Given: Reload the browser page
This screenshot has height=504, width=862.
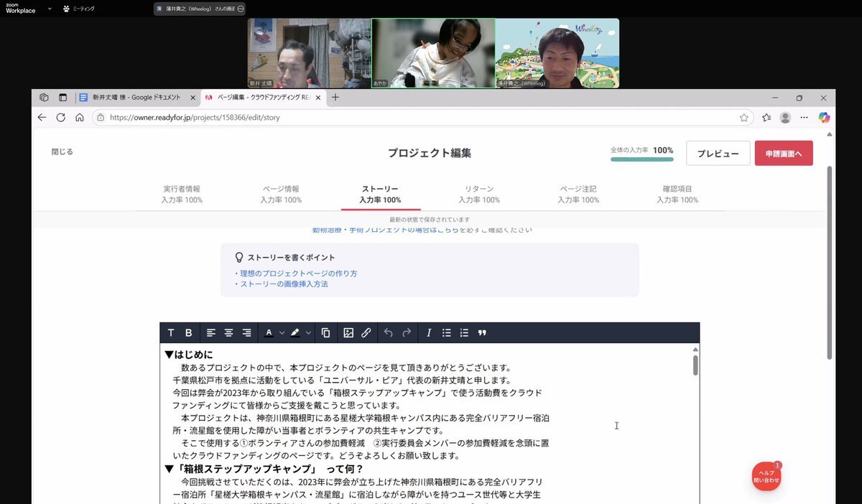Looking at the screenshot, I should (x=60, y=117).
